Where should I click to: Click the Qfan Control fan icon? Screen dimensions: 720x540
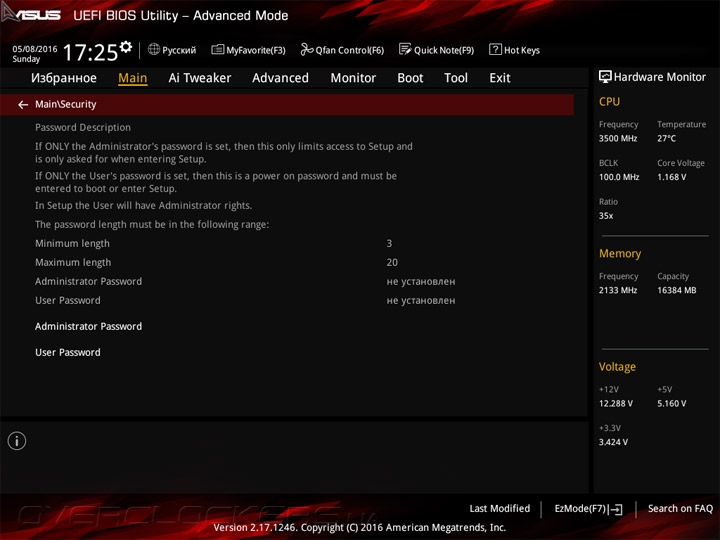pyautogui.click(x=306, y=49)
